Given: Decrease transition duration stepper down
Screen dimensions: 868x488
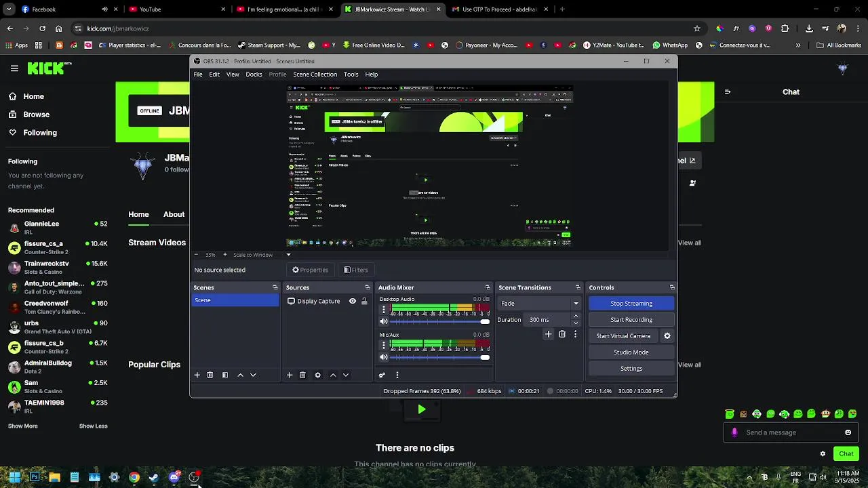Looking at the screenshot, I should click(x=576, y=323).
